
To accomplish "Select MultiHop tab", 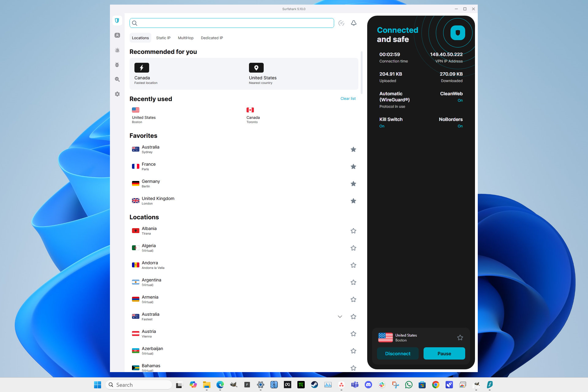I will coord(185,38).
